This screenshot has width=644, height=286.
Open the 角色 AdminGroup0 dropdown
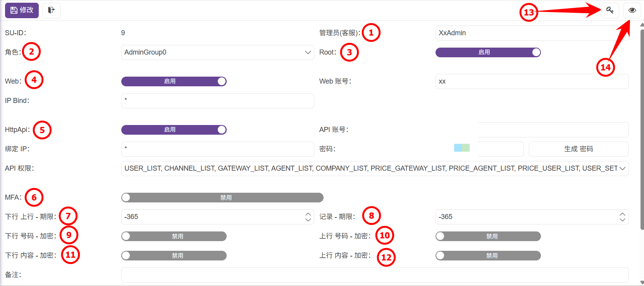[217, 52]
